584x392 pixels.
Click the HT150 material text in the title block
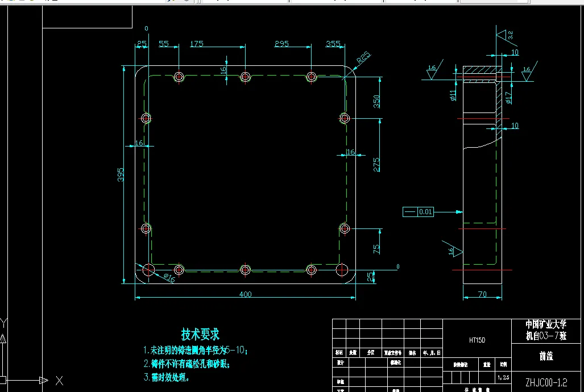(x=477, y=340)
